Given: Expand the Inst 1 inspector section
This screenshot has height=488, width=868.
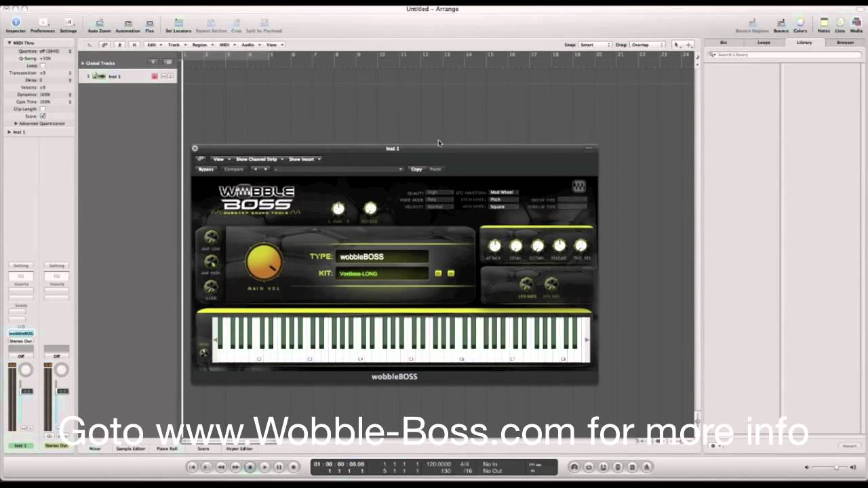Looking at the screenshot, I should (9, 131).
